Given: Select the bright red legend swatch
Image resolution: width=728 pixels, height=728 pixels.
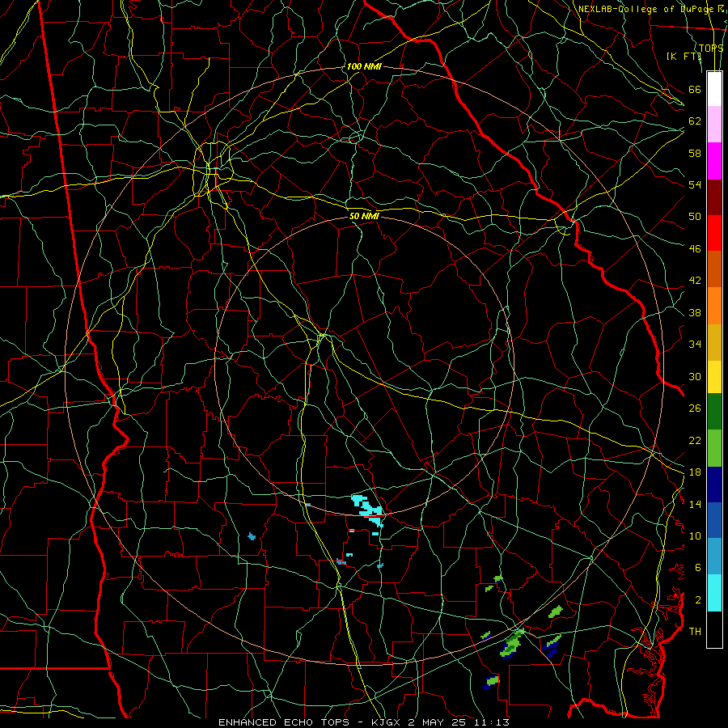Looking at the screenshot, I should coord(714,233).
